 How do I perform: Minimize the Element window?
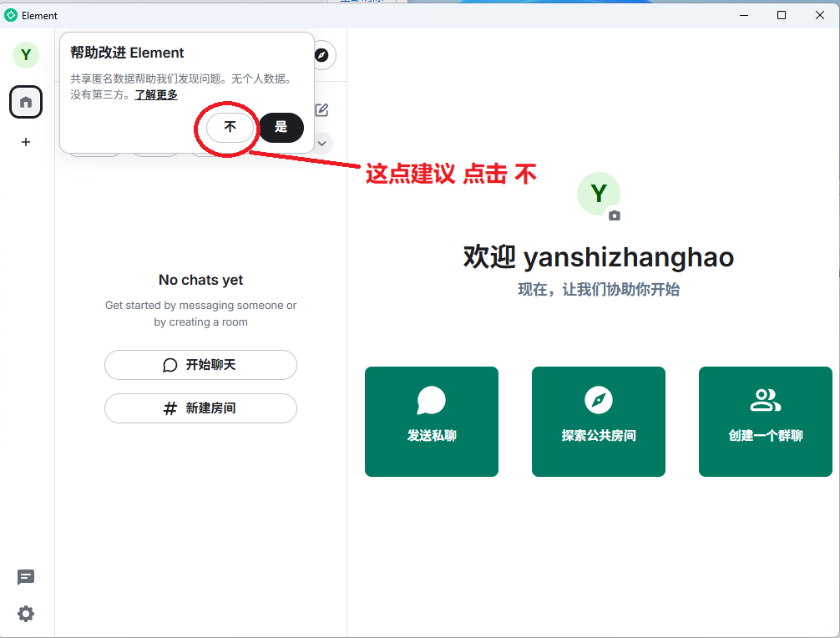click(744, 15)
